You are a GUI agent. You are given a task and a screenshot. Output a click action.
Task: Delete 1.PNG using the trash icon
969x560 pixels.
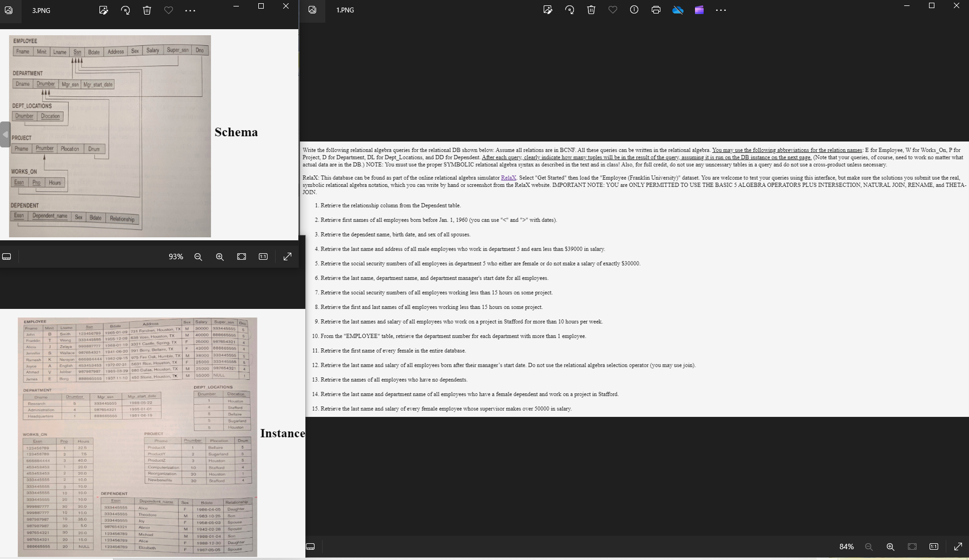(x=591, y=10)
